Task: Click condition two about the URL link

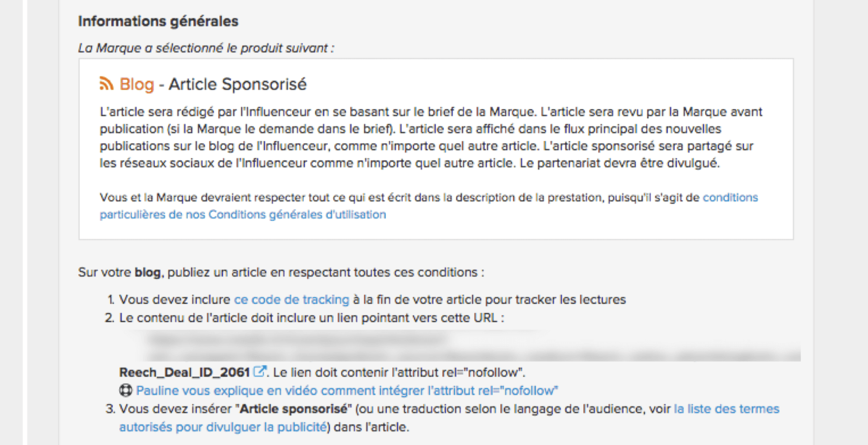Action: click(311, 317)
